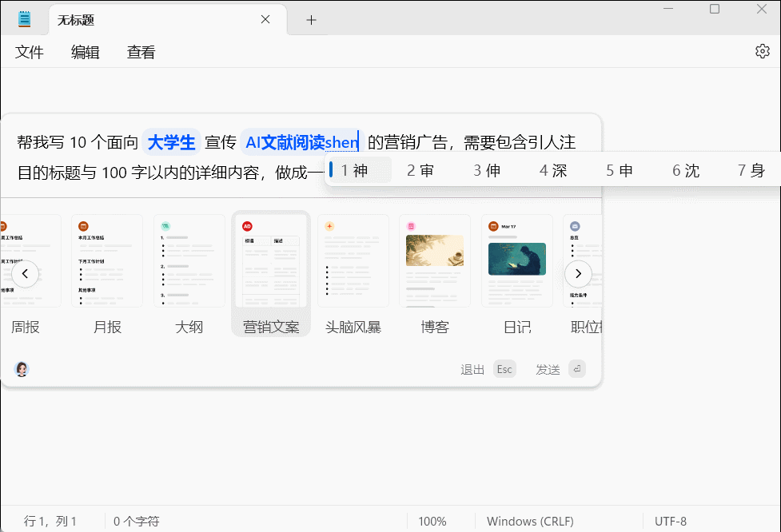This screenshot has height=532, width=781.
Task: Click the orange checklist icon on 月报 template
Action: [83, 226]
